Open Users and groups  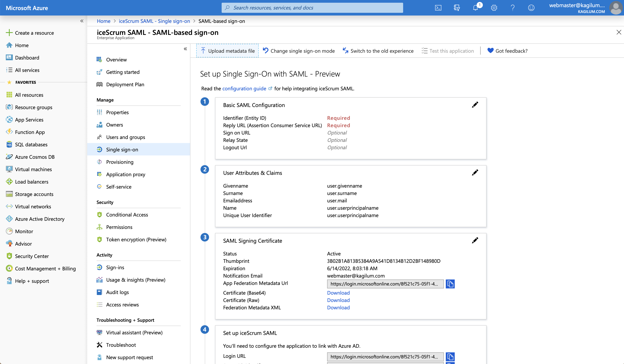coord(121,137)
